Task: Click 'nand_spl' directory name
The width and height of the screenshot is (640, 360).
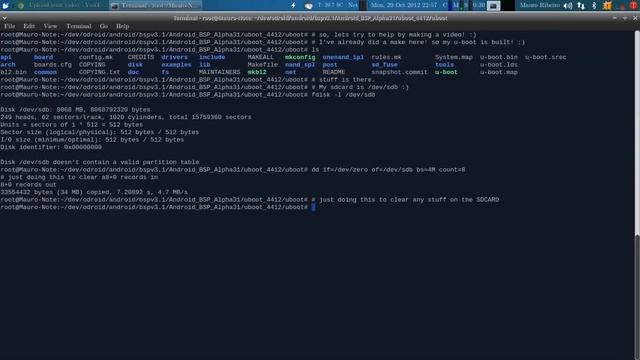Action: click(300, 65)
